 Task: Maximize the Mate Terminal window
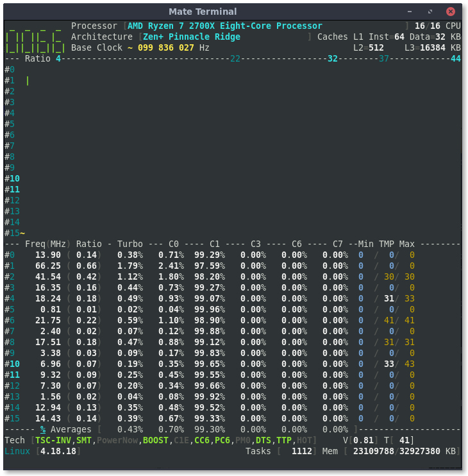[430, 12]
